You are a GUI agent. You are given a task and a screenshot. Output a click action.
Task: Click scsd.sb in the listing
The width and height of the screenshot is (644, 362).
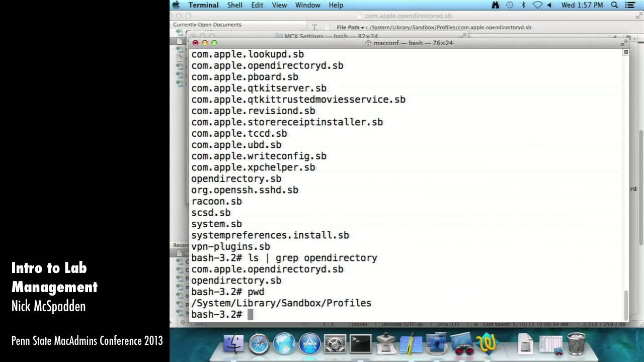(x=211, y=213)
